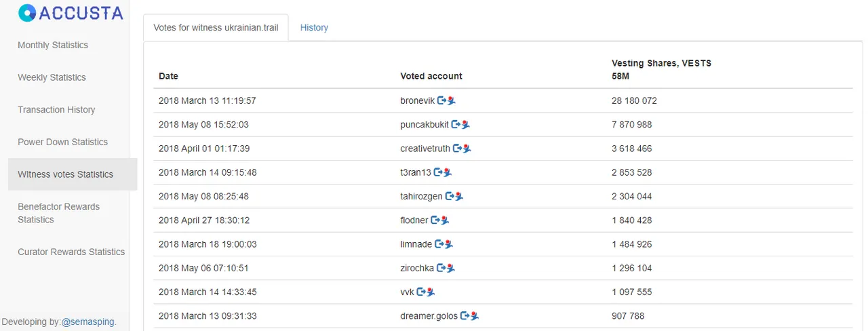The width and height of the screenshot is (868, 331).
Task: Click the exit-arrow icon next to vvk
Action: pyautogui.click(x=421, y=292)
